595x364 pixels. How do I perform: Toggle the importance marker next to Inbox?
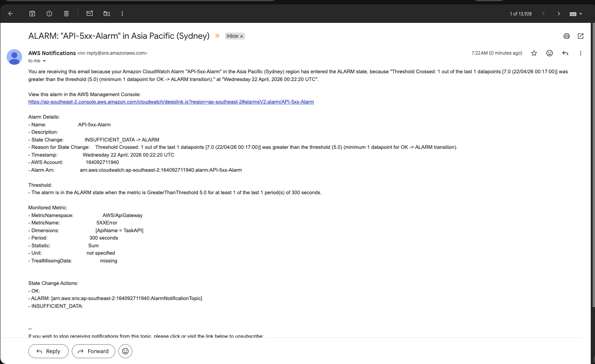(x=217, y=36)
